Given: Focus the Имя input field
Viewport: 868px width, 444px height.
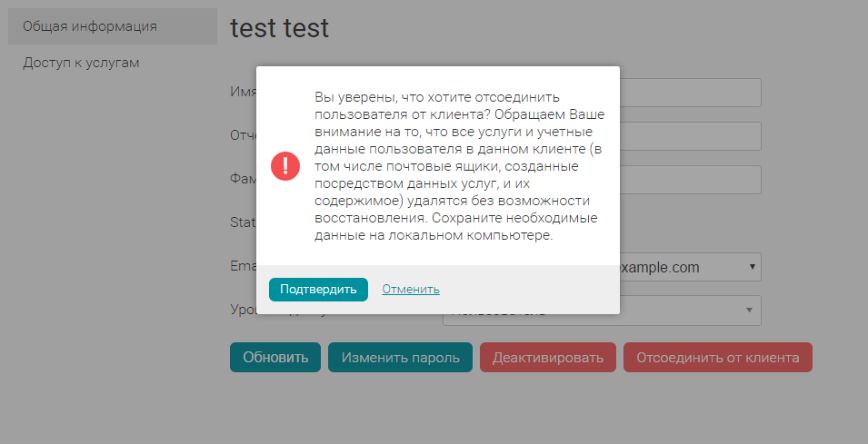Looking at the screenshot, I should [691, 94].
